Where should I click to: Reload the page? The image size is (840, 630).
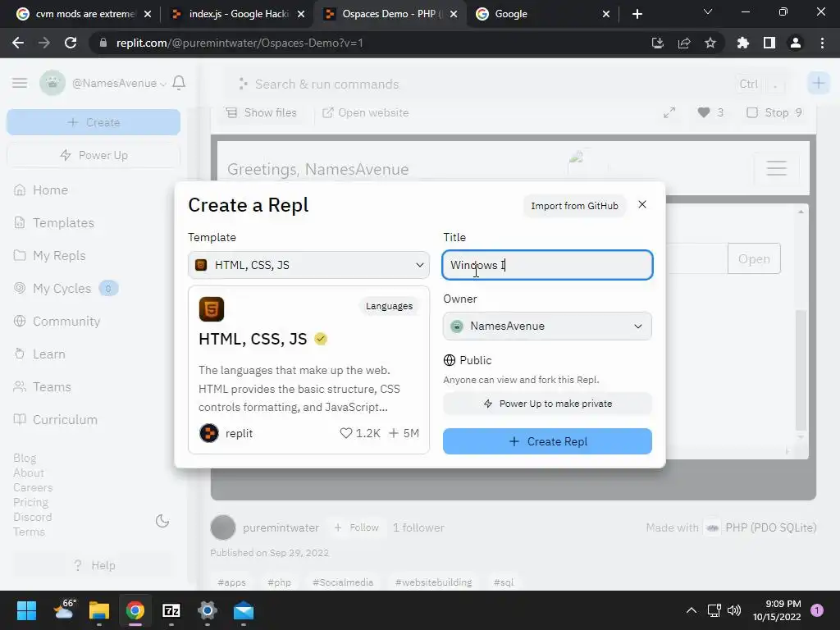click(71, 43)
